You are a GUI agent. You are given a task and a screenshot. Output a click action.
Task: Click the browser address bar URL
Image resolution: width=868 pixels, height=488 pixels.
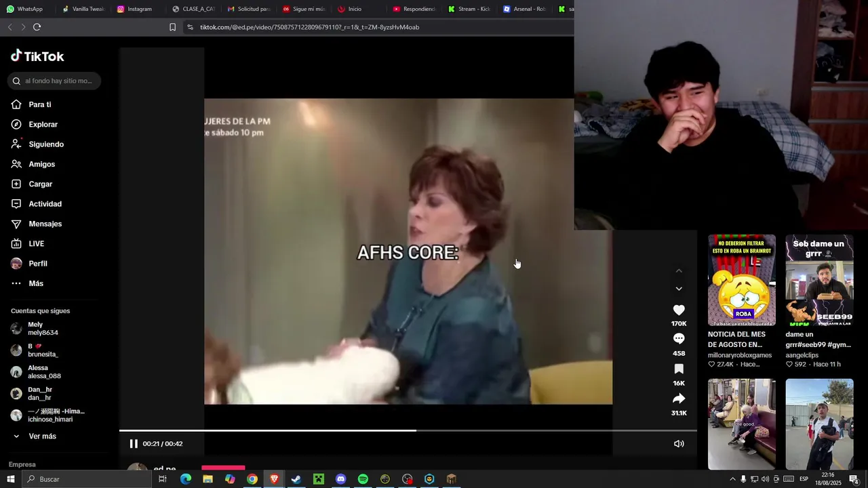[x=309, y=27]
